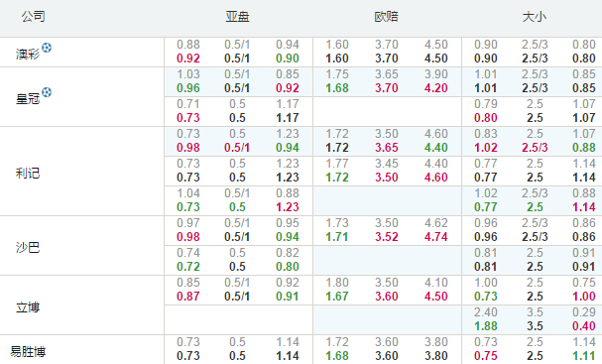
Task: Select the red 0.73 in 皇冠 second row
Action: 188,118
